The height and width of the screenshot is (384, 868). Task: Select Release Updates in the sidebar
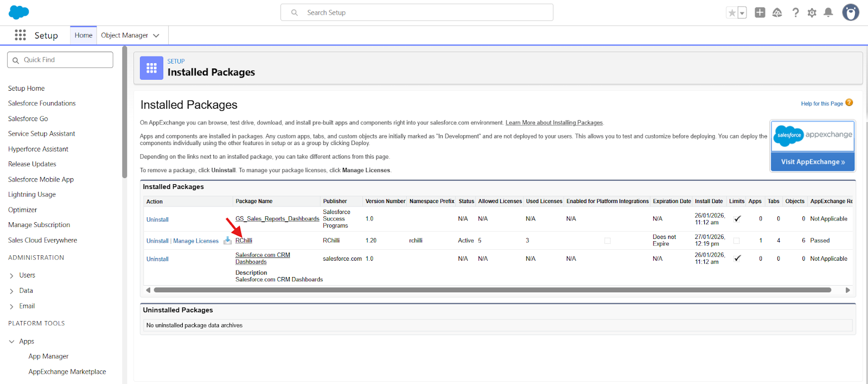32,164
